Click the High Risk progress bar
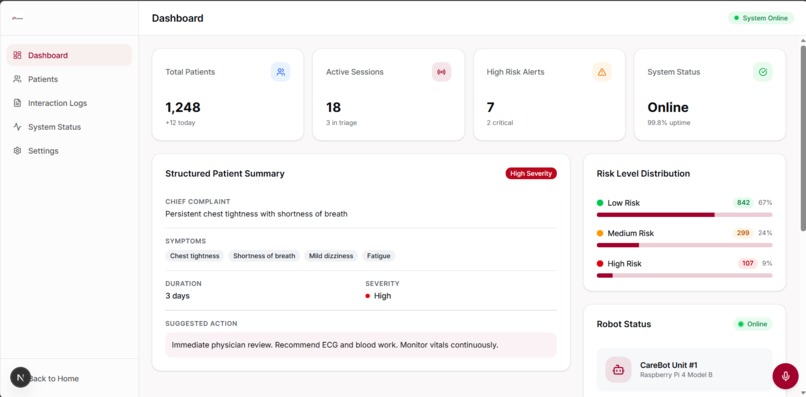Screen dimensions: 806x397 pos(684,276)
